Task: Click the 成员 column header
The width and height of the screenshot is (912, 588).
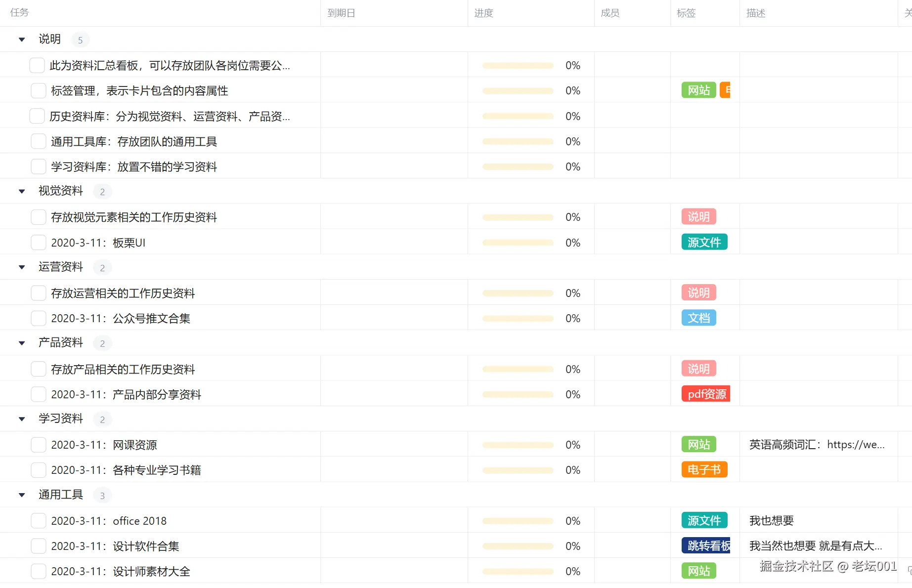Action: [609, 13]
